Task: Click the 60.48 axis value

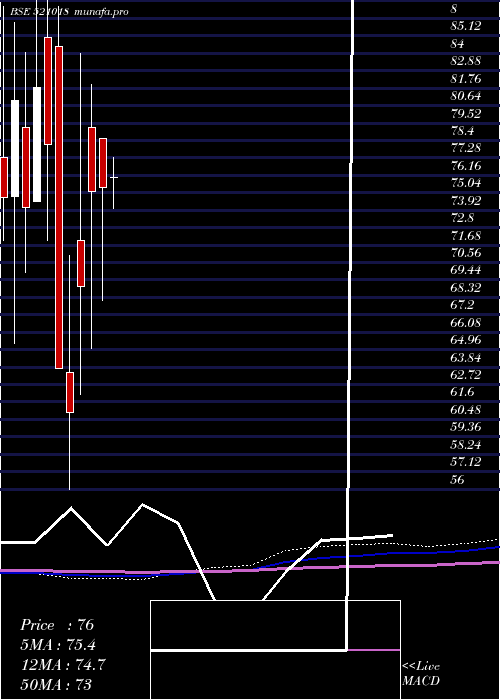Action: (x=466, y=409)
